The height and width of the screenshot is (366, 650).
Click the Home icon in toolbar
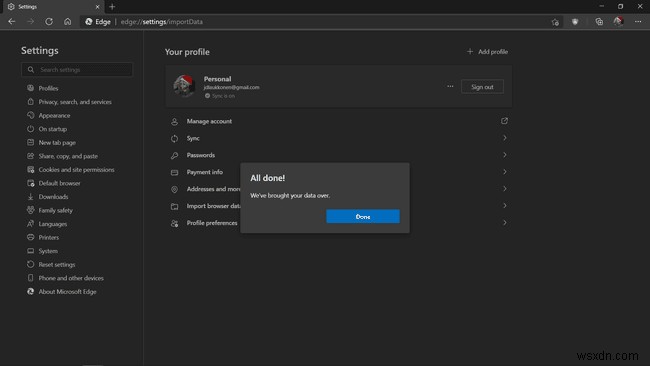tap(68, 22)
